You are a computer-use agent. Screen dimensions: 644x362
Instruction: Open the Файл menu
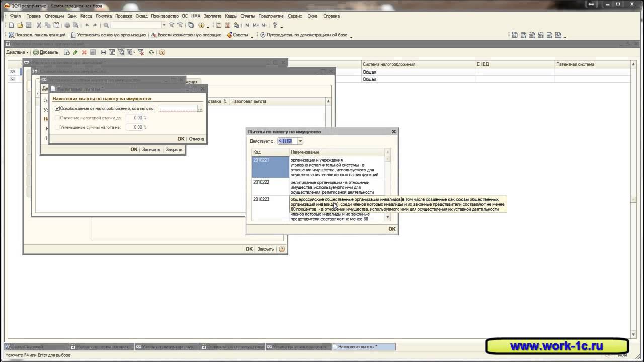[x=15, y=16]
